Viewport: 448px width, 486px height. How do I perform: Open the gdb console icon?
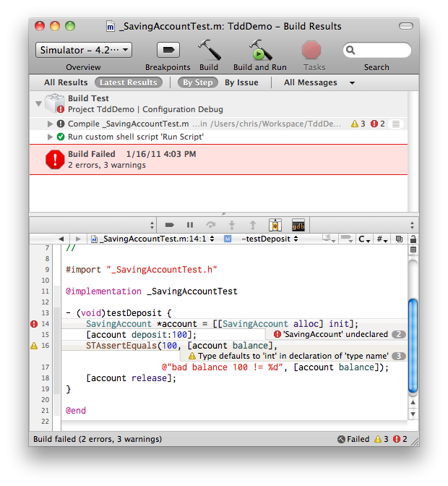[298, 225]
